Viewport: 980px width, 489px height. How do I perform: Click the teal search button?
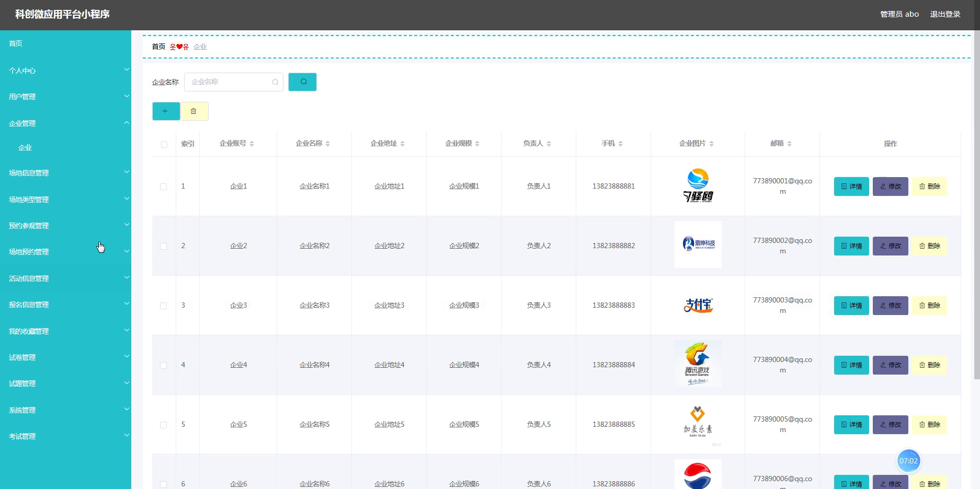coord(302,82)
